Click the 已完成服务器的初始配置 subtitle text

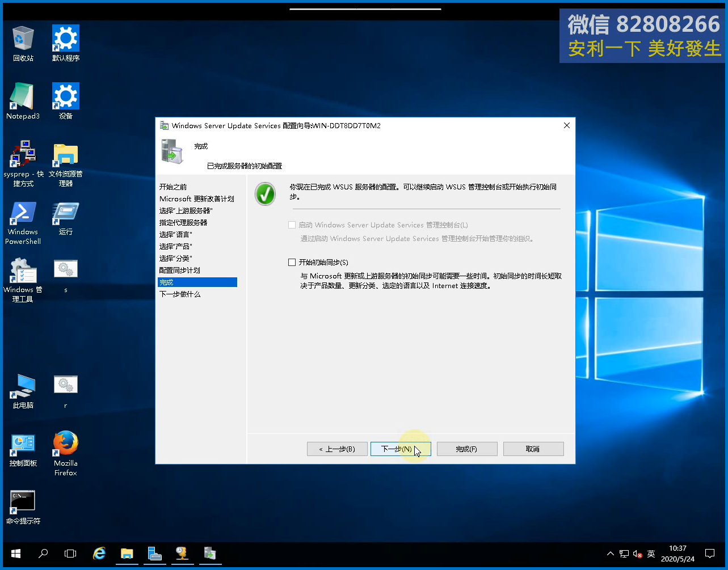pyautogui.click(x=245, y=166)
